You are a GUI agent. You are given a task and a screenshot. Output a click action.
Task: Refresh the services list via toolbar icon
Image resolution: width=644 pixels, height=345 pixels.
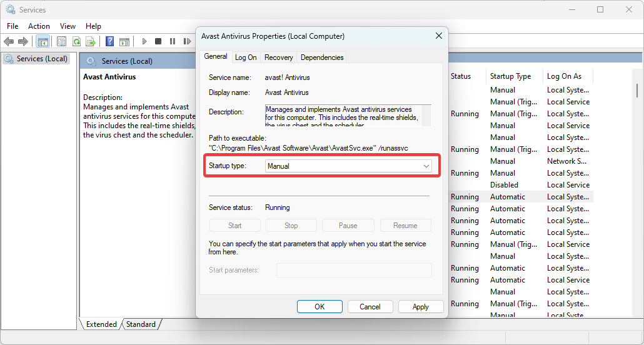point(76,41)
